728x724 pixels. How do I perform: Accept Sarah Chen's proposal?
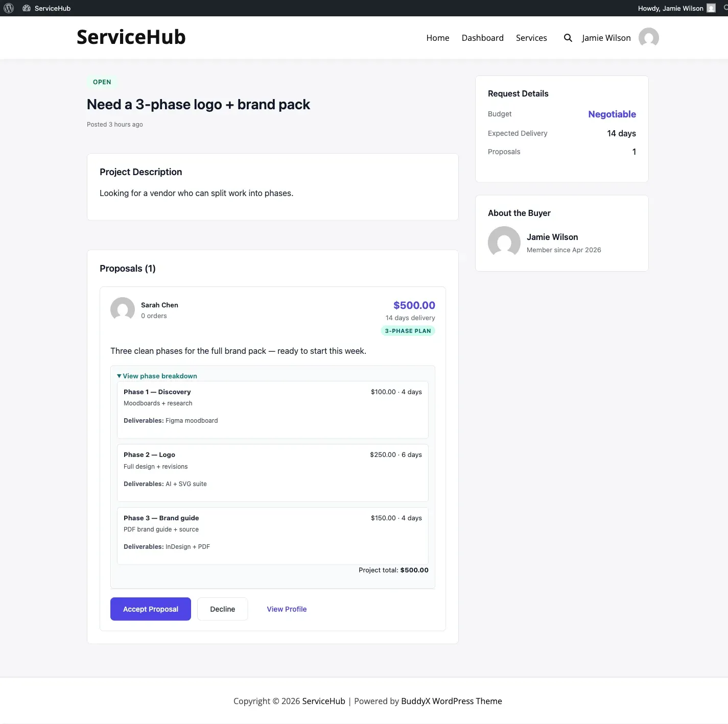(151, 609)
